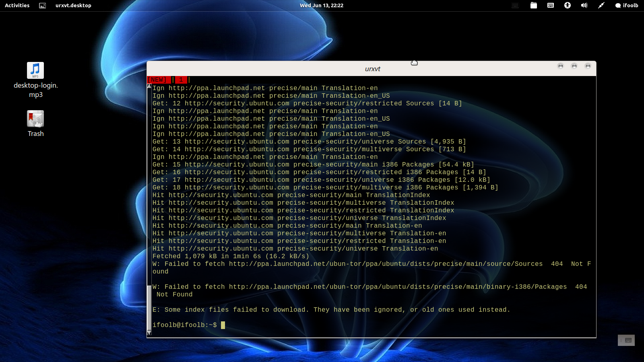Click 'Hit' precise-security/multiverse TranslationIndex line
The width and height of the screenshot is (644, 362).
pyautogui.click(x=303, y=203)
